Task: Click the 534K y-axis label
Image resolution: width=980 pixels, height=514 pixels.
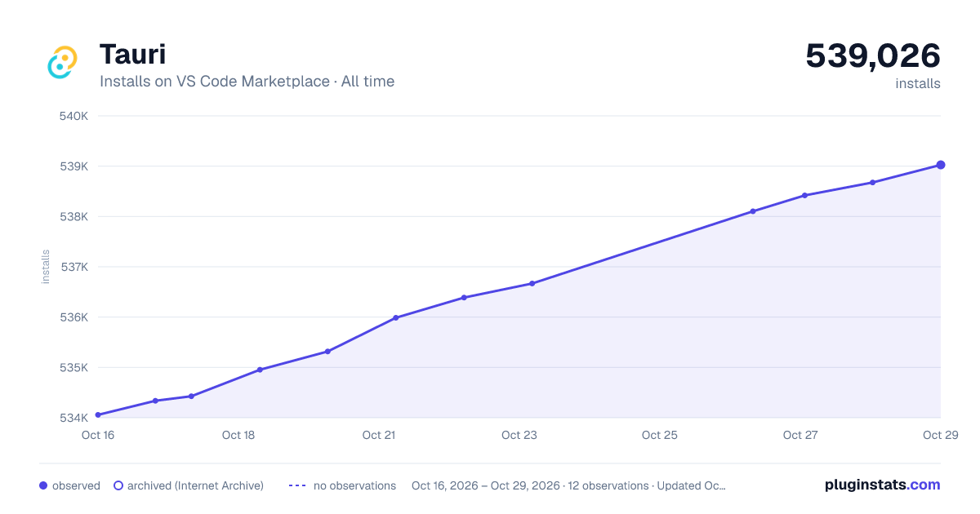Action: pyautogui.click(x=73, y=419)
